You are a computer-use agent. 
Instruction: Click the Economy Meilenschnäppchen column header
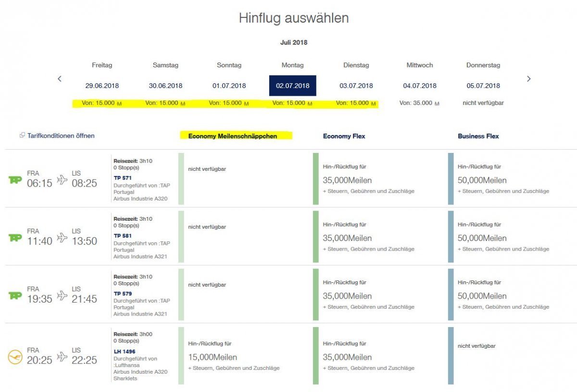click(x=233, y=136)
